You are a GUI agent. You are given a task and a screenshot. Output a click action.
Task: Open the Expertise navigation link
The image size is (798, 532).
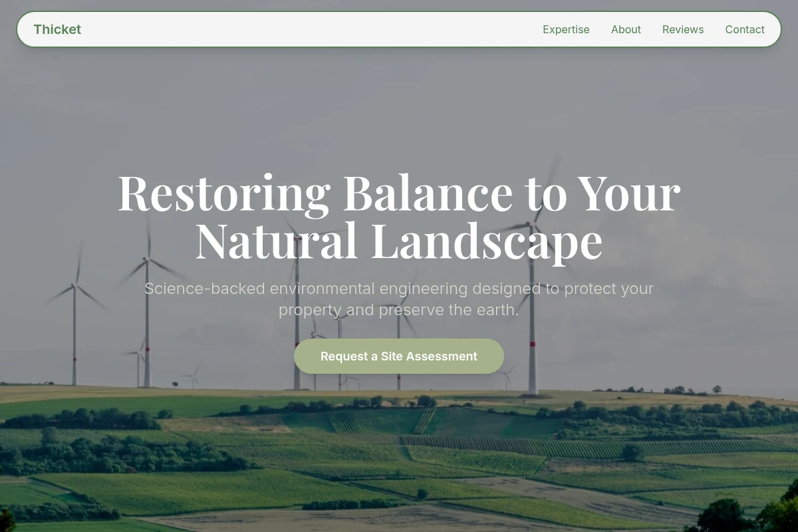point(566,29)
